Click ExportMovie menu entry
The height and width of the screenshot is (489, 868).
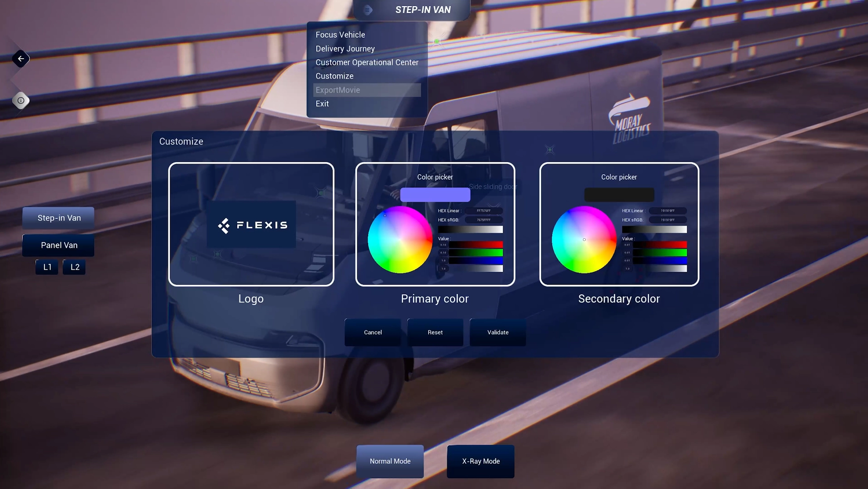[x=367, y=90]
